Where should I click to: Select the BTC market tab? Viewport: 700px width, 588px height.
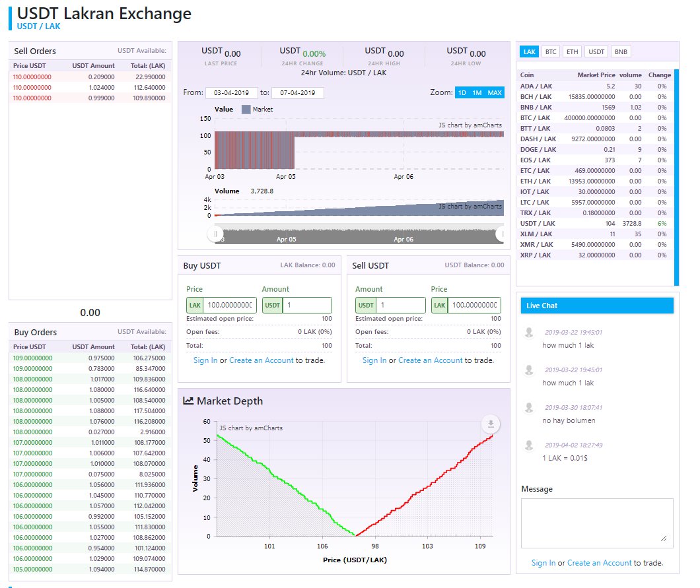click(551, 51)
